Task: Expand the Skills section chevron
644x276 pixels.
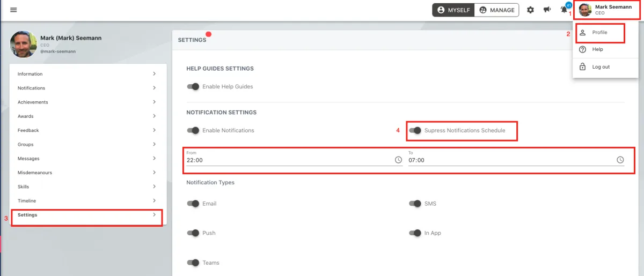Action: coord(154,187)
